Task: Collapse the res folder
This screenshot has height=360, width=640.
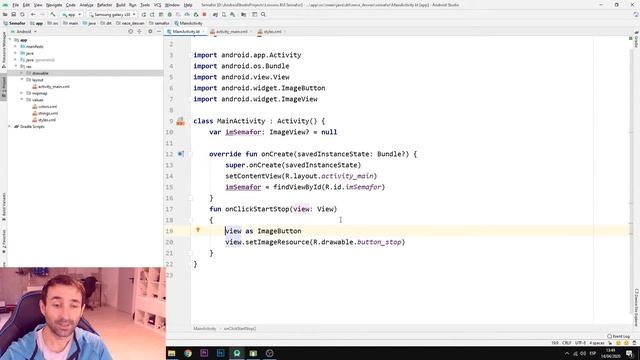Action: click(16, 66)
